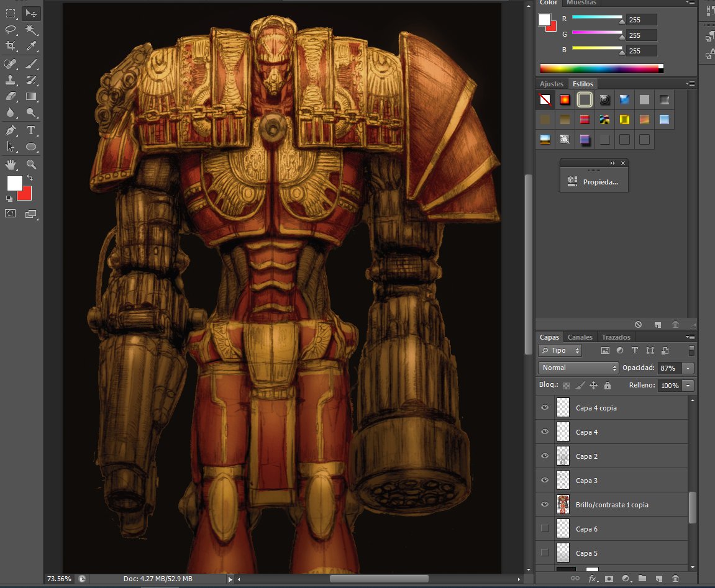This screenshot has width=715, height=588.
Task: Pick the Path Selection tool
Action: tap(11, 147)
